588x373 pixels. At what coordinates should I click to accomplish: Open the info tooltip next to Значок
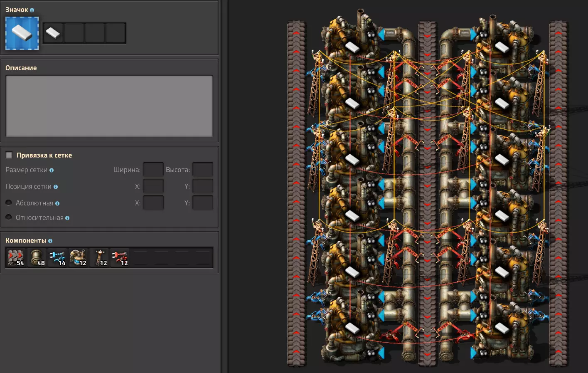(x=32, y=10)
